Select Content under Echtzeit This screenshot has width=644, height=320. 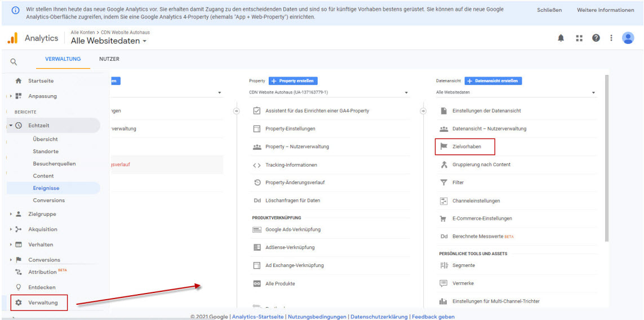[43, 176]
